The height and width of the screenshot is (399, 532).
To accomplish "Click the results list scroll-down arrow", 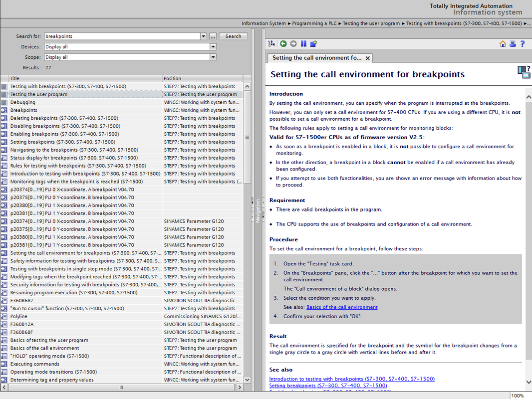I will pyautogui.click(x=248, y=380).
